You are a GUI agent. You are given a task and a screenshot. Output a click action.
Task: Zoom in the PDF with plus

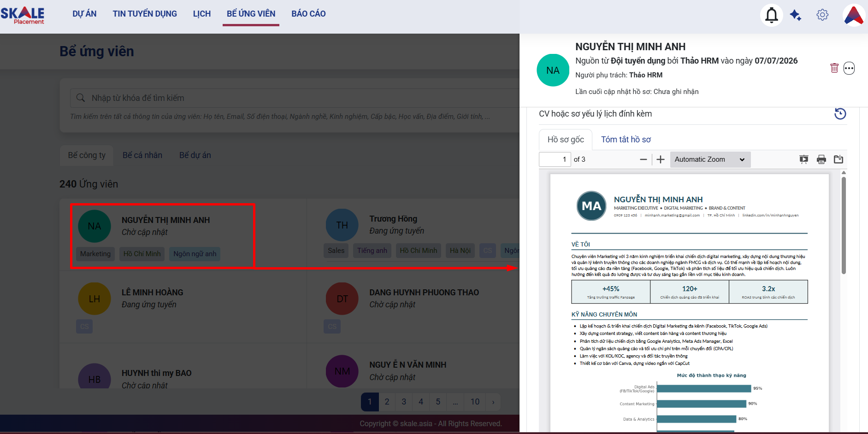tap(661, 159)
